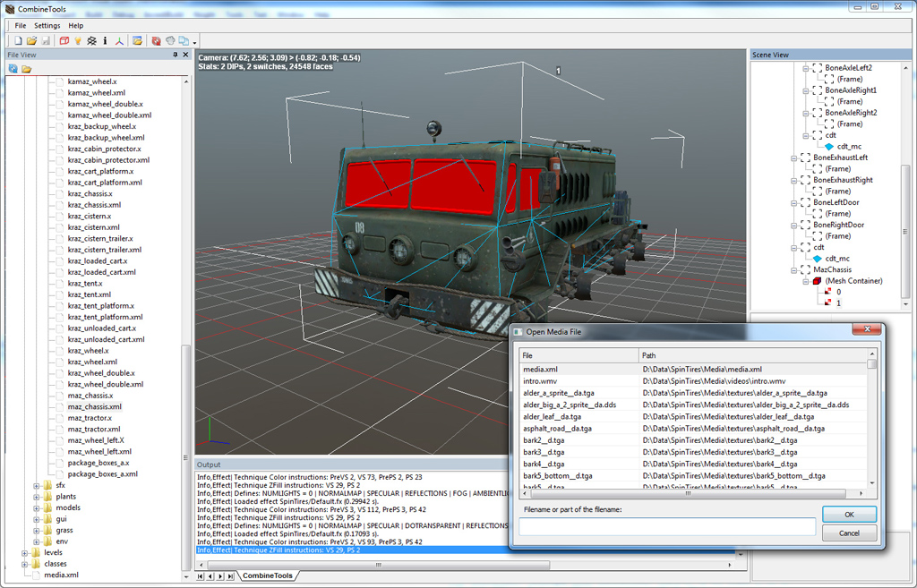Open the Settings menu
This screenshot has height=588, width=917.
47,26
